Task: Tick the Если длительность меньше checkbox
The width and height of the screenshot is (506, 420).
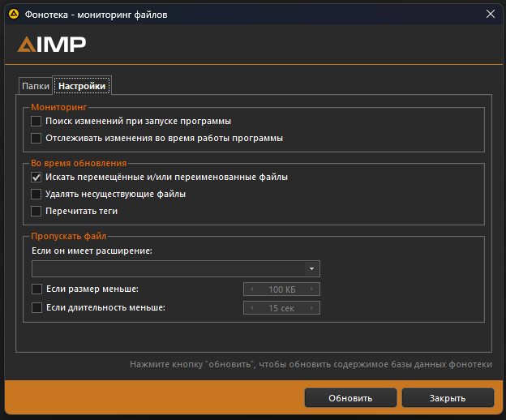Action: point(36,307)
